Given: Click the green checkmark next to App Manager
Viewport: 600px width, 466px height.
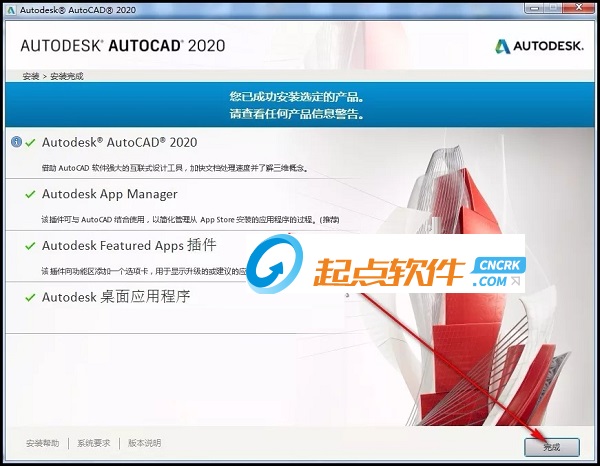Looking at the screenshot, I should 30,194.
